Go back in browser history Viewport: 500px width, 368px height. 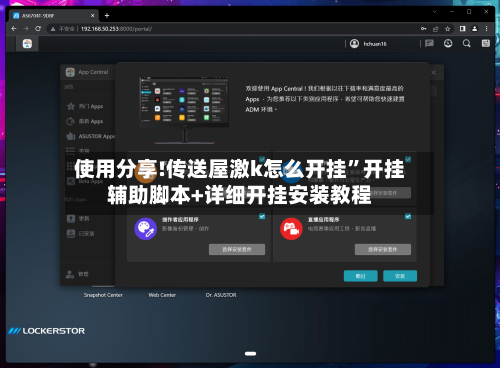click(x=14, y=29)
